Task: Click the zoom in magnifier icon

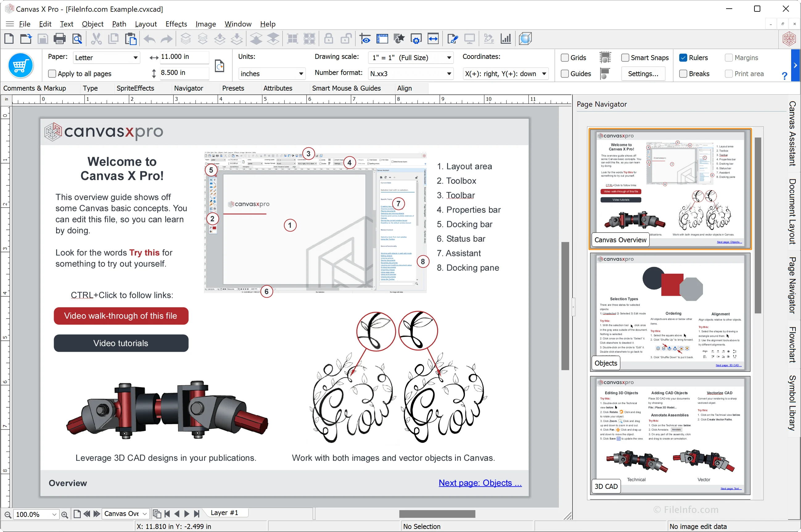Action: (x=65, y=515)
